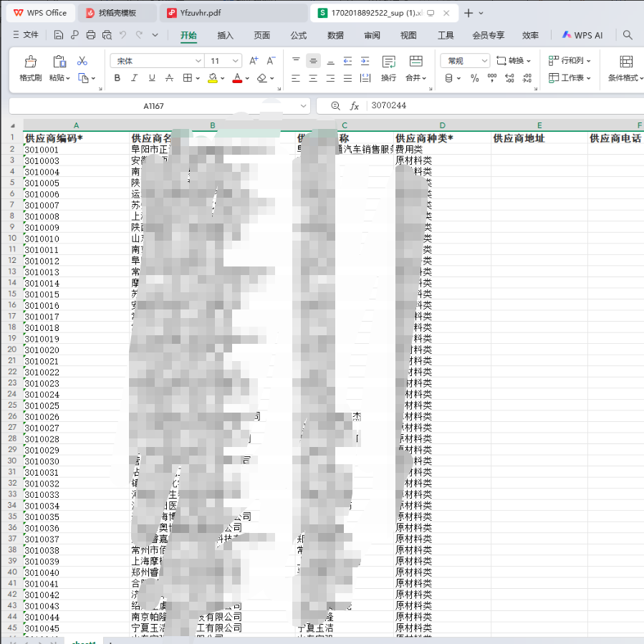Apply the yellow fill color bucket
Viewport: 644px width, 644px height.
213,78
